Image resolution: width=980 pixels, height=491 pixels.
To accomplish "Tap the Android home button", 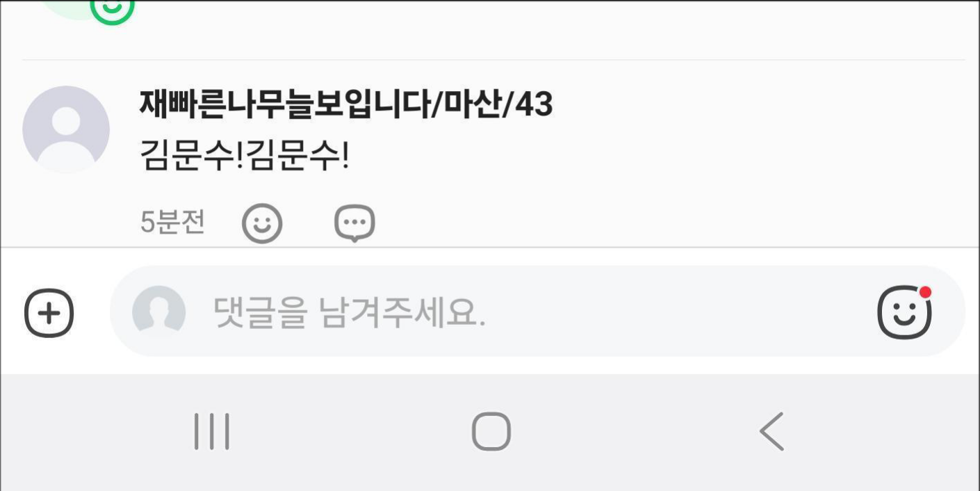I will 491,432.
